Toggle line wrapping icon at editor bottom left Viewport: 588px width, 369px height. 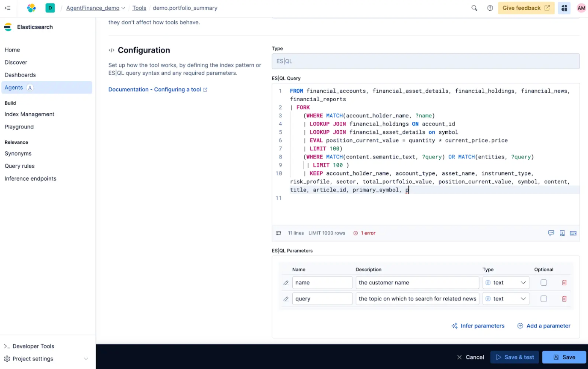pos(278,233)
